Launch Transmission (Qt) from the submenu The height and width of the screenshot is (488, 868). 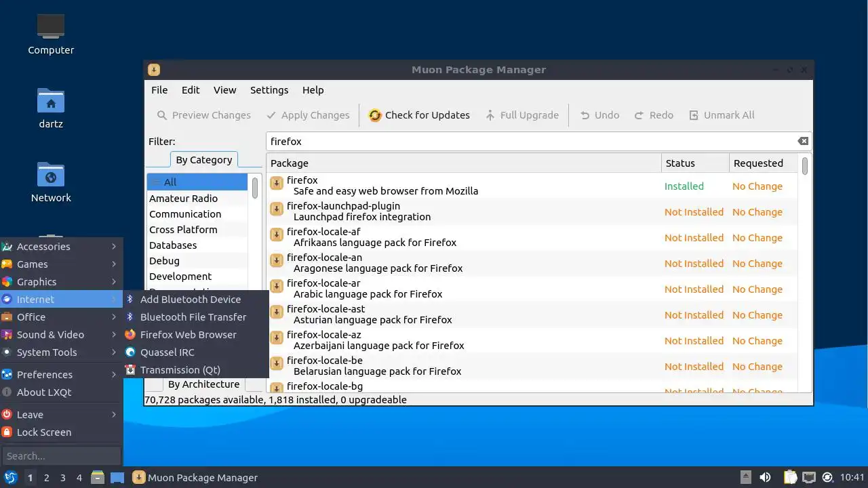click(x=196, y=370)
